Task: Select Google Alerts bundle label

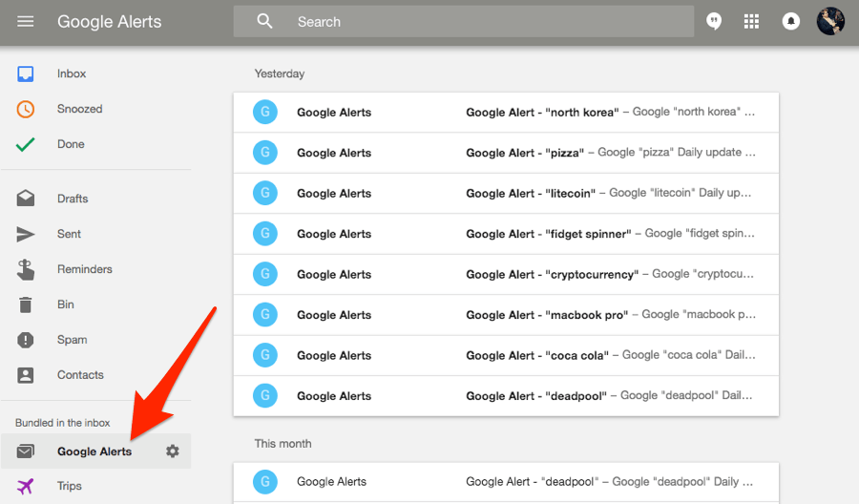Action: pyautogui.click(x=94, y=451)
